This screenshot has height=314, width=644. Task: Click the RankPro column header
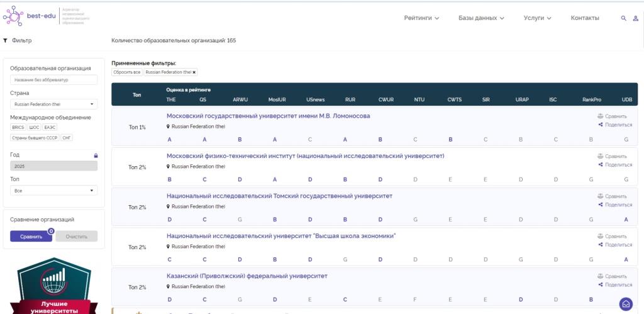591,99
